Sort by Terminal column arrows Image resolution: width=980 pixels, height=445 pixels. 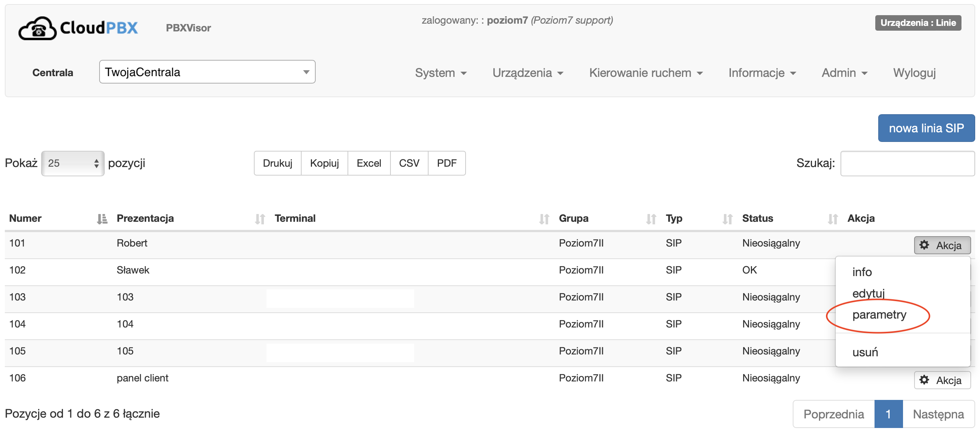click(544, 219)
